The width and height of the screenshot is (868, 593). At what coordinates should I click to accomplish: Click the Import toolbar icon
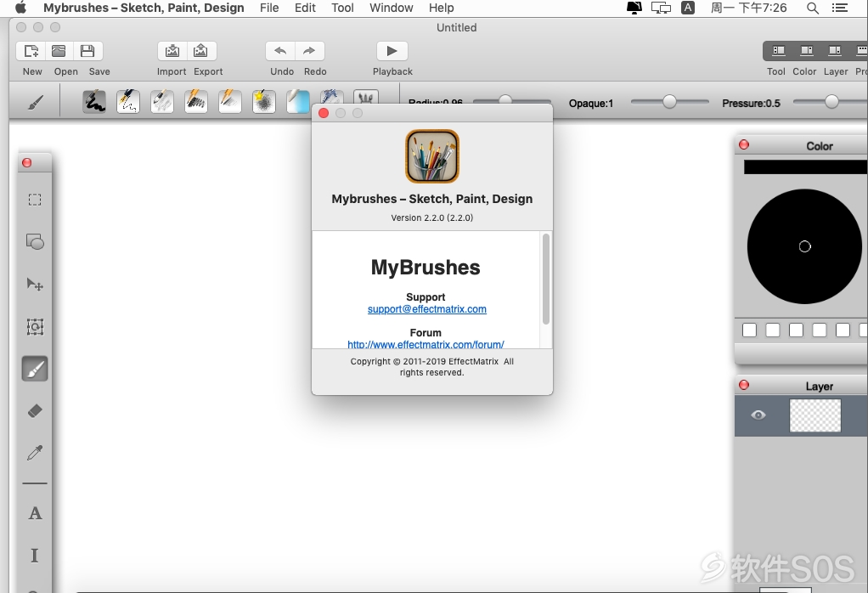point(172,51)
